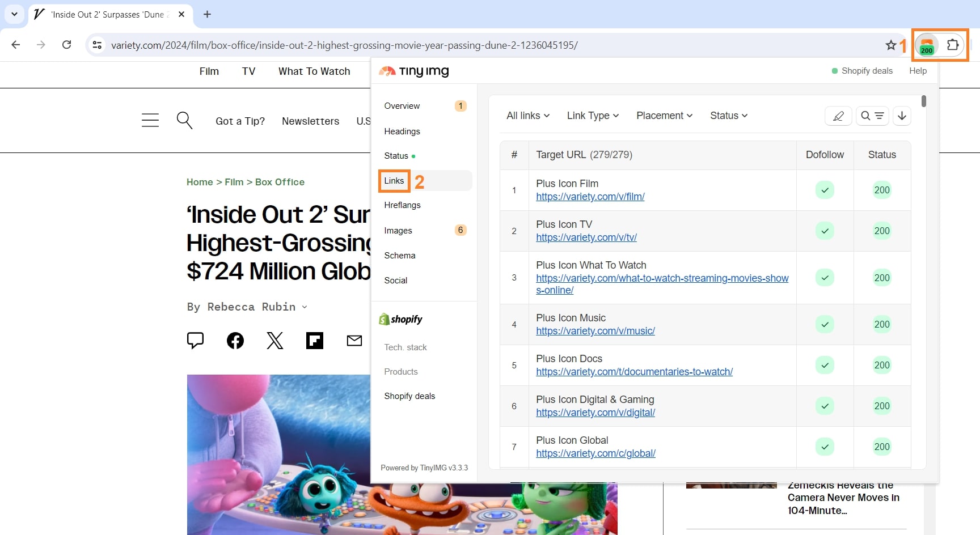Select the highlight links pen icon
The width and height of the screenshot is (980, 535).
[839, 116]
